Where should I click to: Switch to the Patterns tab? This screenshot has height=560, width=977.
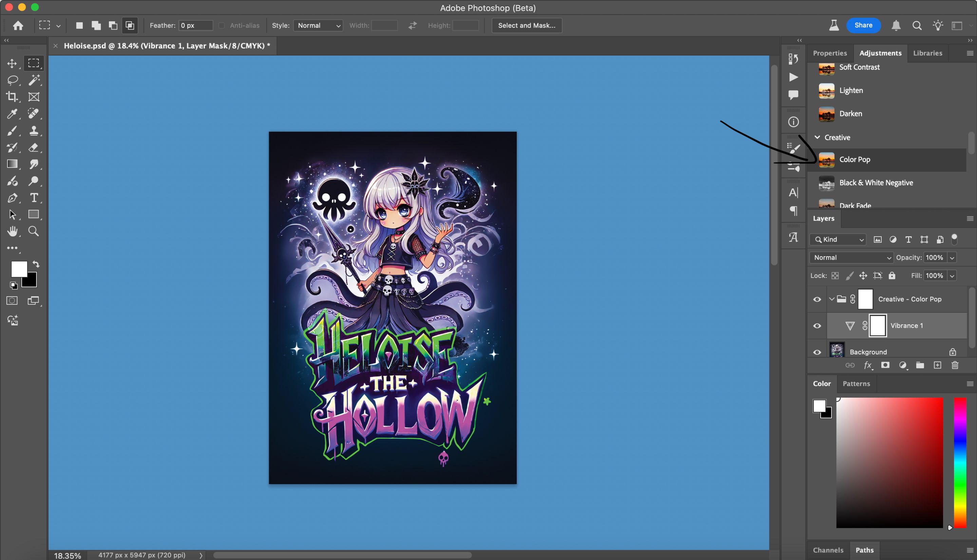(x=856, y=383)
